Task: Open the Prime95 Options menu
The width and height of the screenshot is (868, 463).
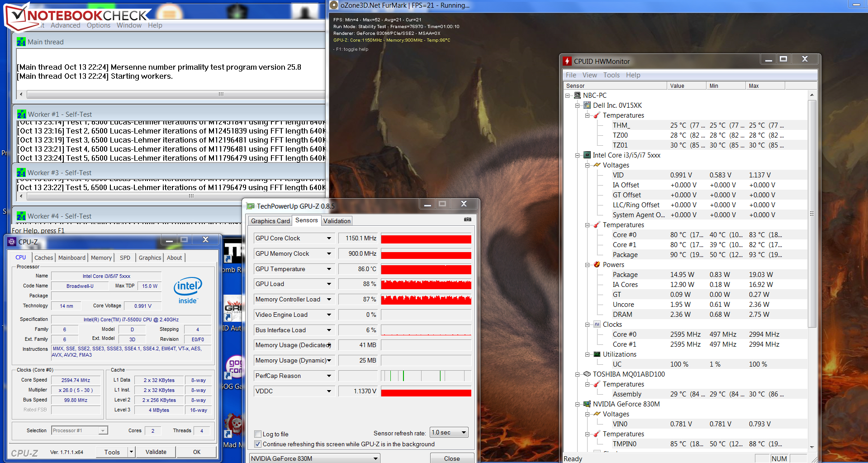Action: pyautogui.click(x=99, y=25)
